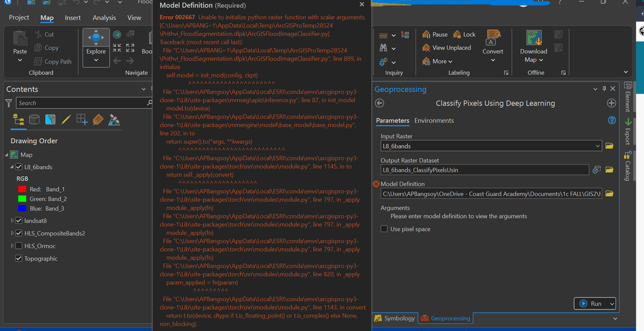The height and width of the screenshot is (331, 644).
Task: Click the Model Definition error indicator icon
Action: point(376,184)
